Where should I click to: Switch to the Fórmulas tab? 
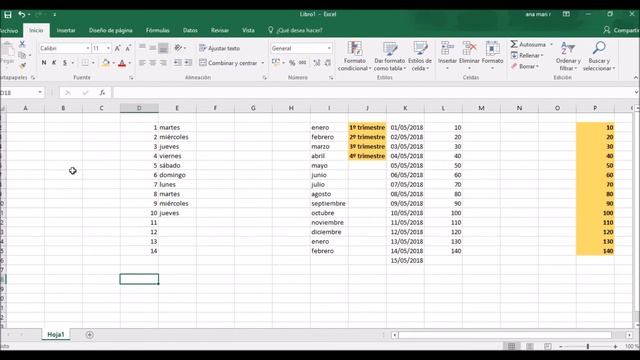point(158,30)
